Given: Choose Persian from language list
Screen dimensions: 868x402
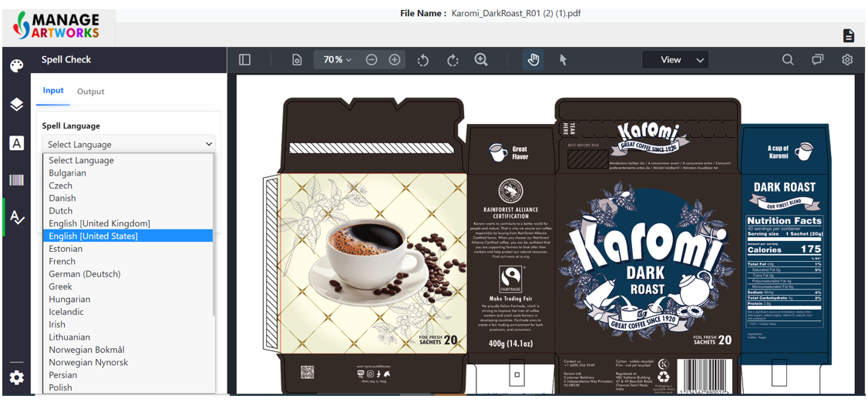Looking at the screenshot, I should 128,375.
